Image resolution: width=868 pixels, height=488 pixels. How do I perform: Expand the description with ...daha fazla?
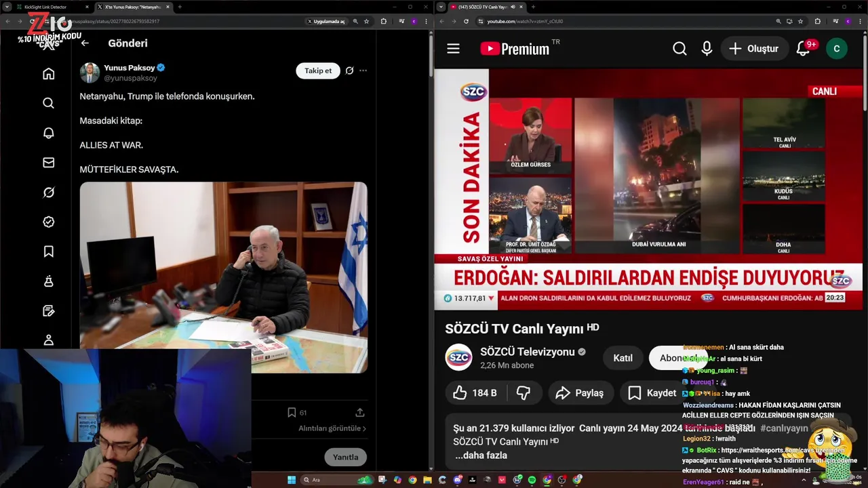(x=481, y=455)
